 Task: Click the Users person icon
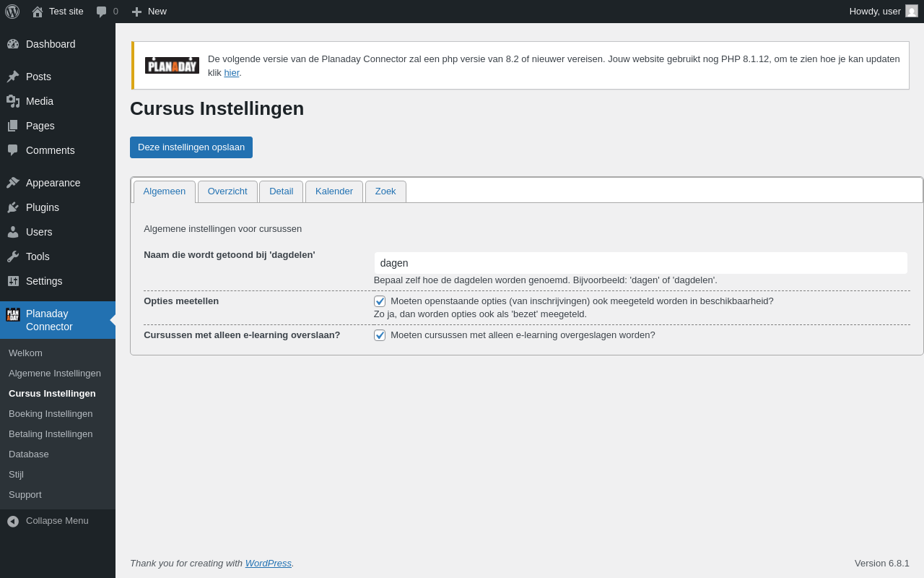(x=13, y=232)
